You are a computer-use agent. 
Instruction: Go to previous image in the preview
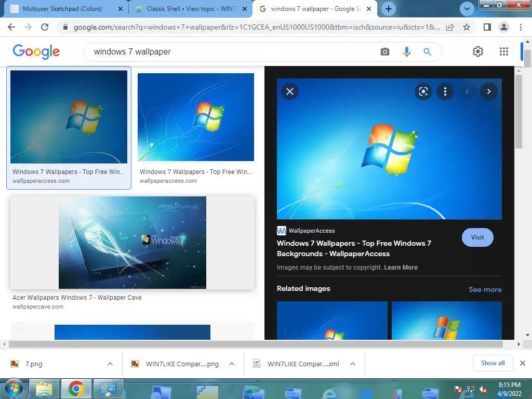pos(467,91)
